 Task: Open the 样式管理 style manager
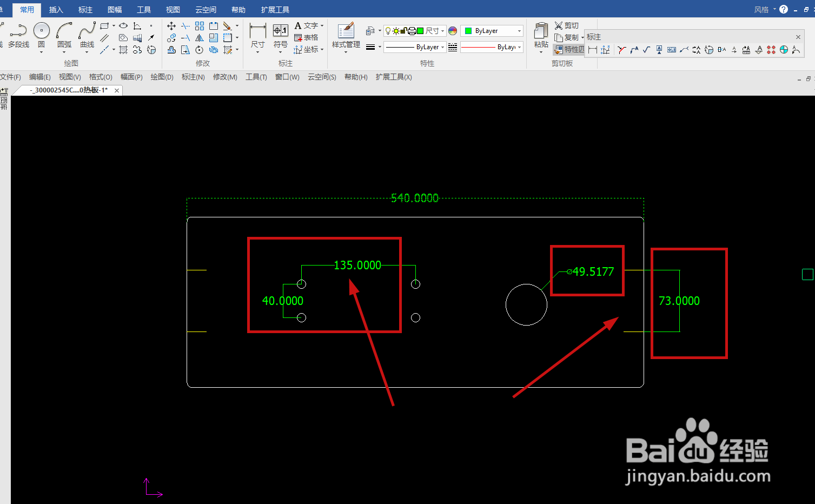[346, 36]
